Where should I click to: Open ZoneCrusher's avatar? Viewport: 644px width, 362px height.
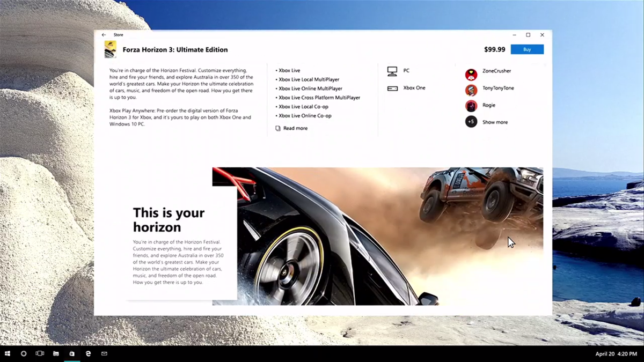(471, 75)
